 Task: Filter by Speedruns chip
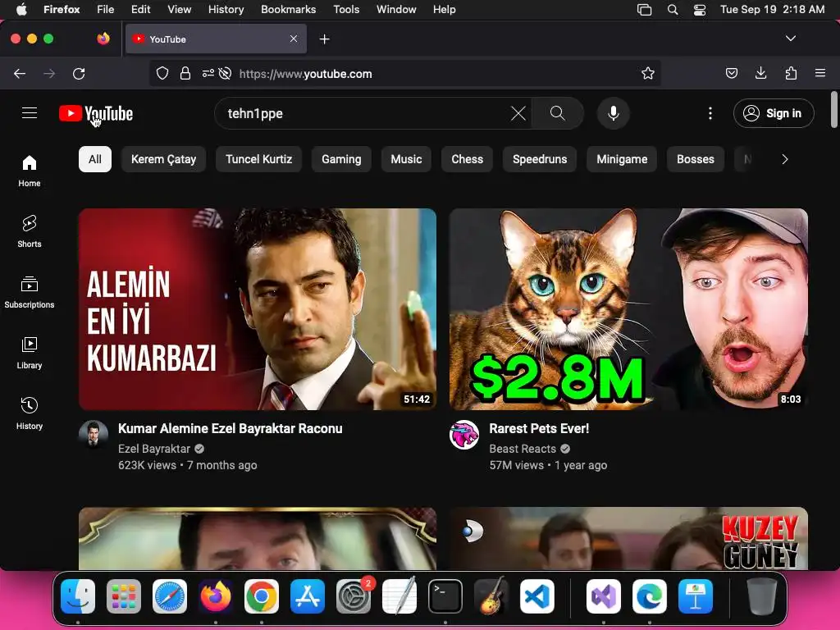(x=540, y=159)
